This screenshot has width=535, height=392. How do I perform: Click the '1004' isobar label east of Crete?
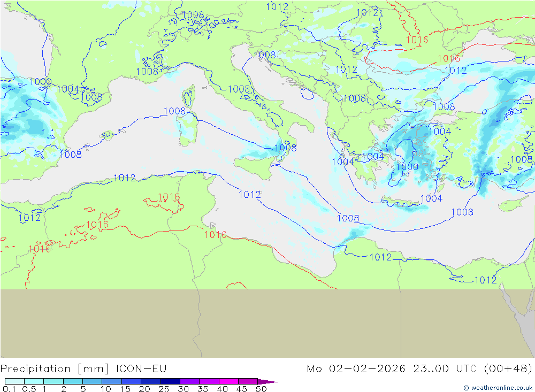pos(431,198)
